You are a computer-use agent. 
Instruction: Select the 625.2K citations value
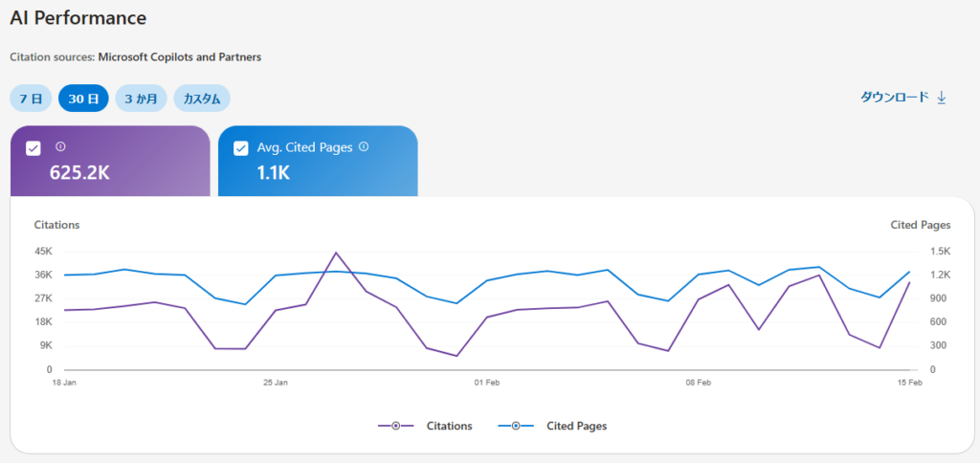pos(79,174)
